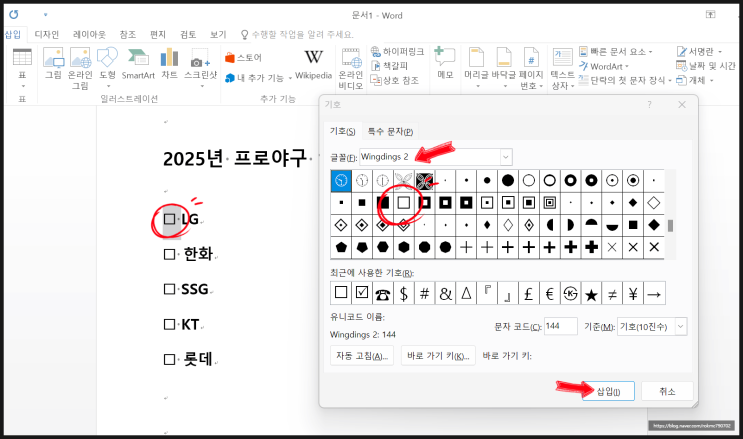Viewport: 743px width, 439px height.
Task: Open the footer (바닥글) menu
Action: coord(504,67)
